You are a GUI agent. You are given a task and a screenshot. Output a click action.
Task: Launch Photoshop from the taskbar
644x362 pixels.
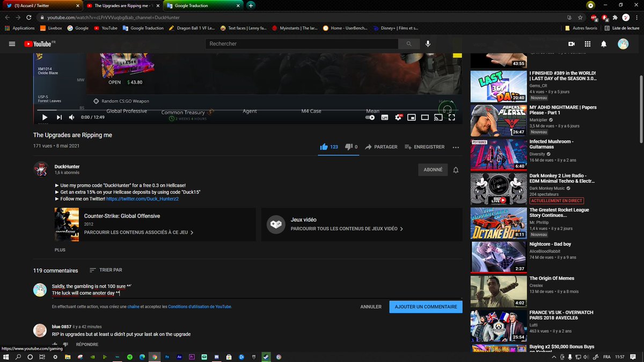(x=167, y=357)
